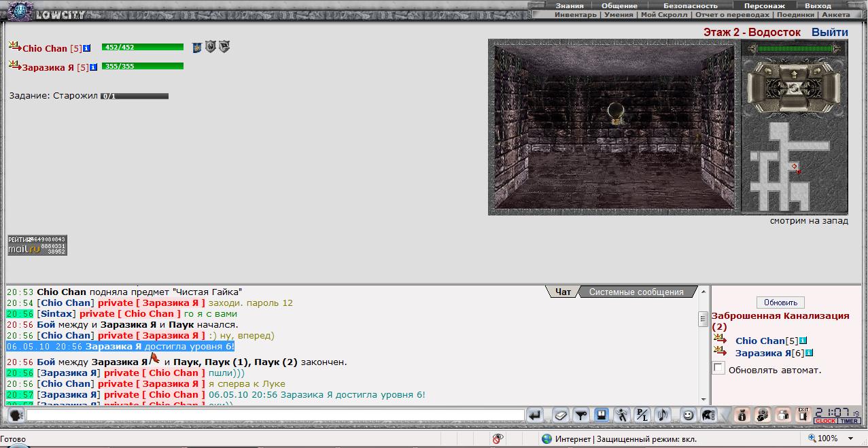Open the Умения submenu link

point(619,14)
